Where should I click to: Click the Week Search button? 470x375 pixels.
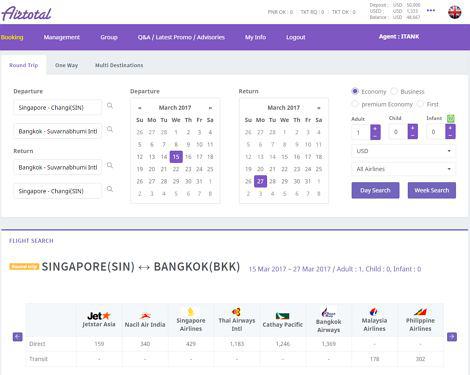[432, 190]
